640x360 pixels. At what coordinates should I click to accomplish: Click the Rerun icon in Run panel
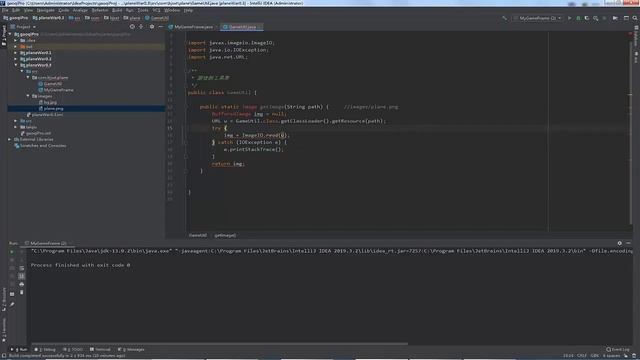[x=12, y=251]
